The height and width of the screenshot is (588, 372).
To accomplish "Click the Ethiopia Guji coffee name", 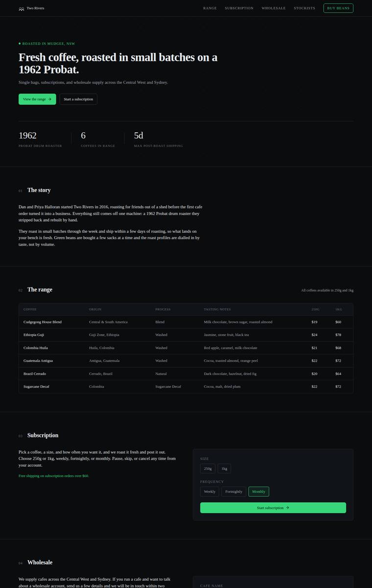I will click(x=34, y=335).
